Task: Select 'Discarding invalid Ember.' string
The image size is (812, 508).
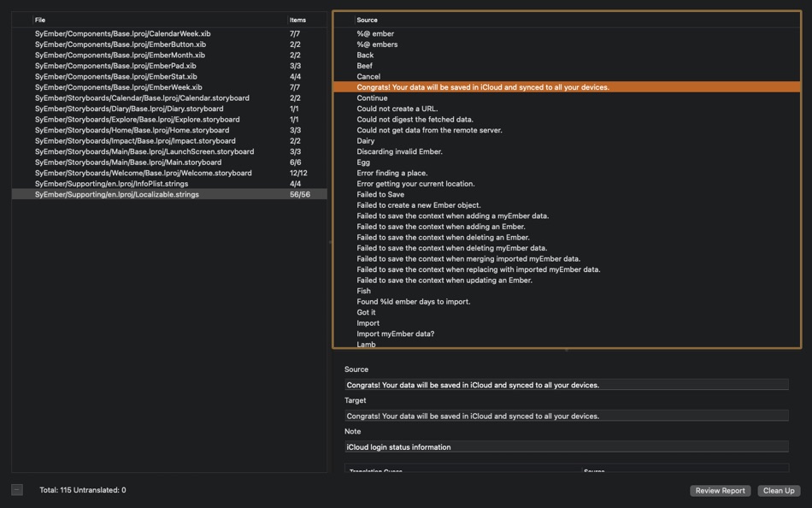Action: pos(567,151)
